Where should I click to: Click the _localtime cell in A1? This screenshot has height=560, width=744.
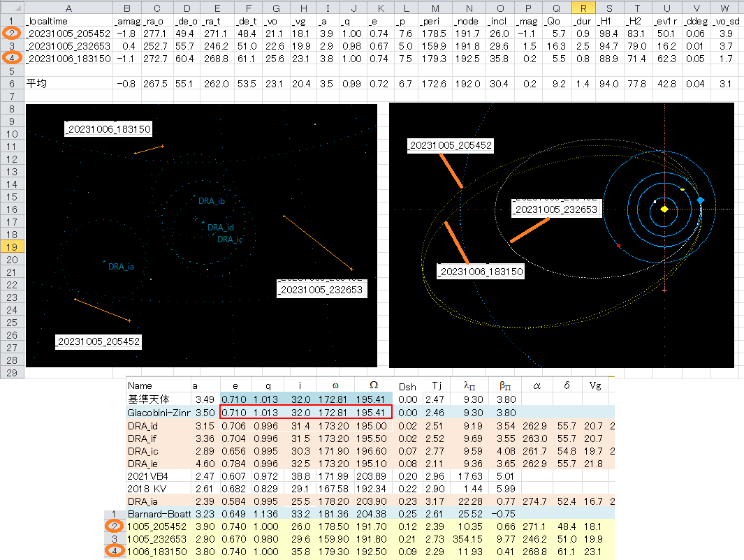68,21
